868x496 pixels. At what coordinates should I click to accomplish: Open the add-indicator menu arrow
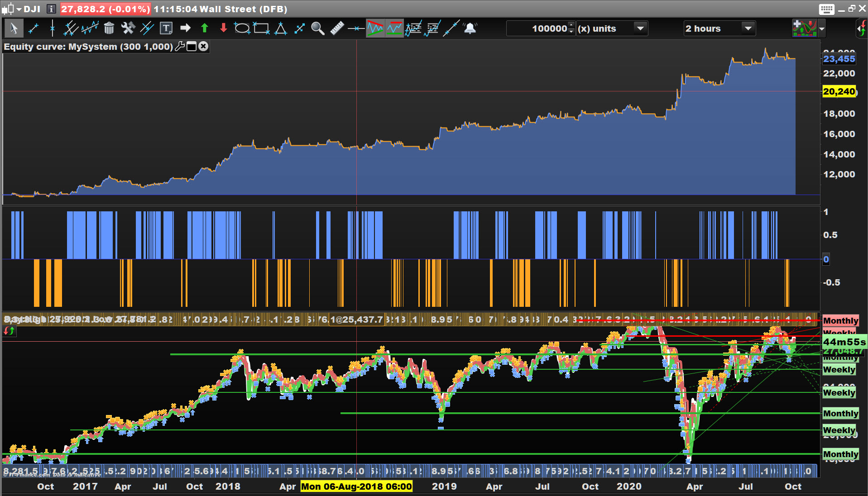click(822, 29)
